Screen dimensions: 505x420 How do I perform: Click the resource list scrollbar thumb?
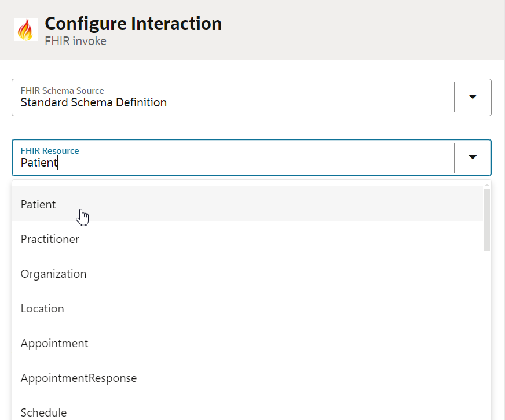click(487, 220)
